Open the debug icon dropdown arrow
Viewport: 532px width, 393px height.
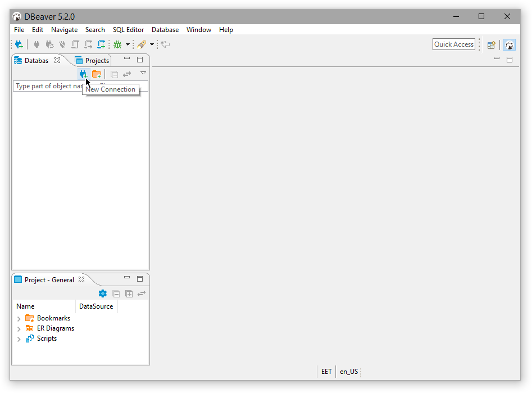click(128, 44)
